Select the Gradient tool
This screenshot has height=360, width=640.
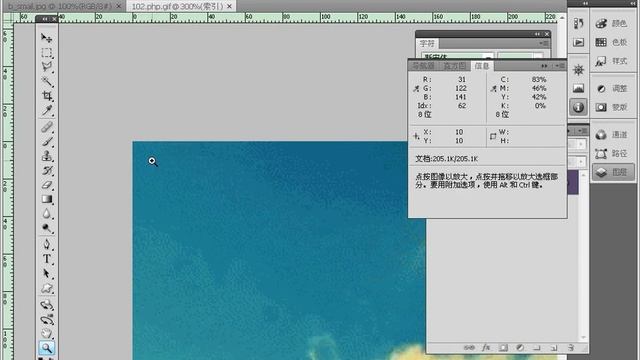47,199
